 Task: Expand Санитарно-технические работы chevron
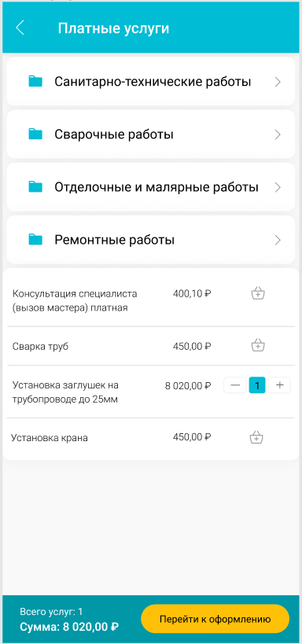pyautogui.click(x=278, y=82)
